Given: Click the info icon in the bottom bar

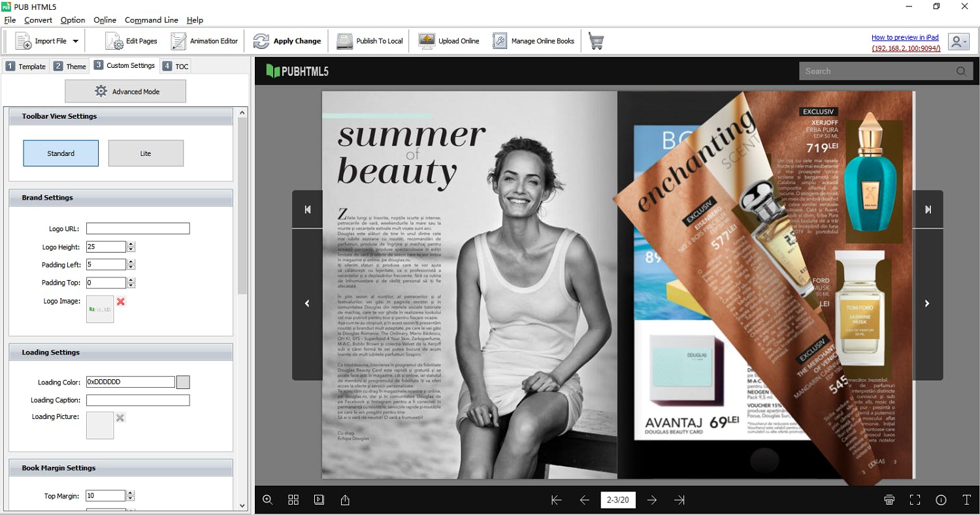Looking at the screenshot, I should [x=941, y=500].
